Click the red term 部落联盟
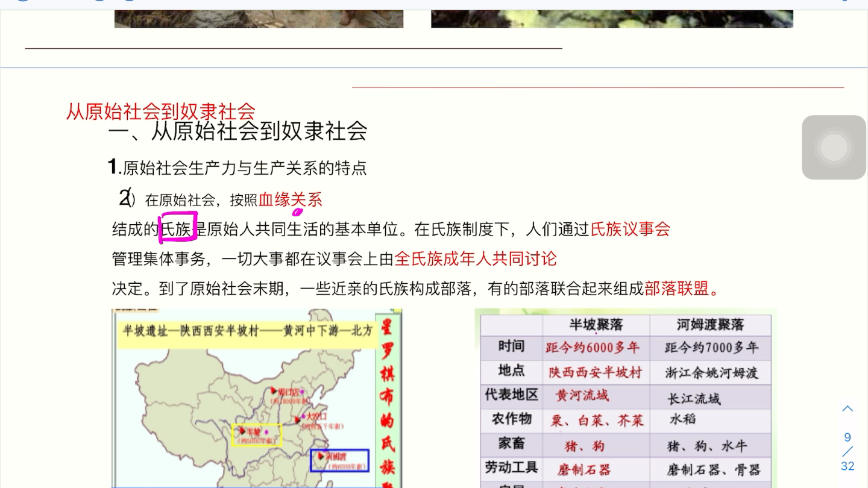Image resolution: width=868 pixels, height=488 pixels. point(676,289)
